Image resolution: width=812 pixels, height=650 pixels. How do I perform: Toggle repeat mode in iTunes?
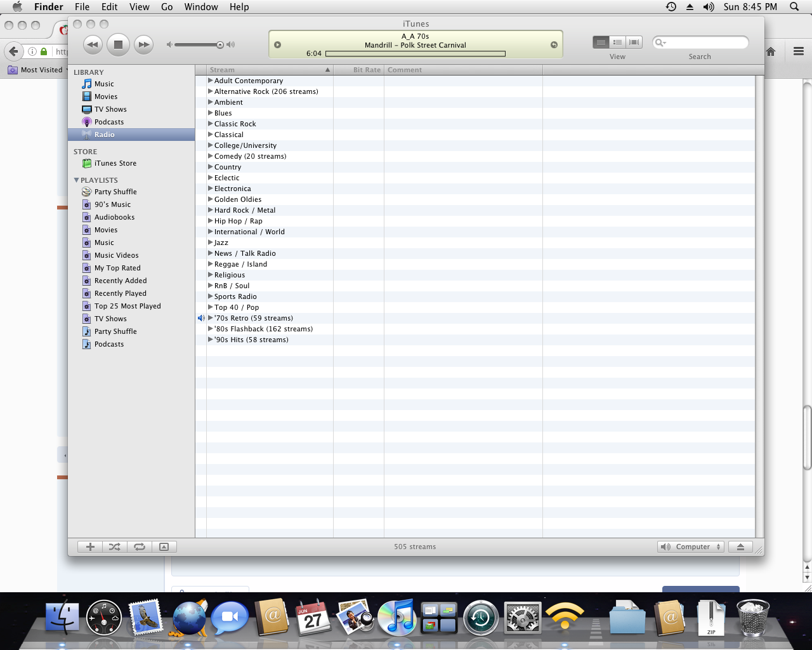click(140, 547)
